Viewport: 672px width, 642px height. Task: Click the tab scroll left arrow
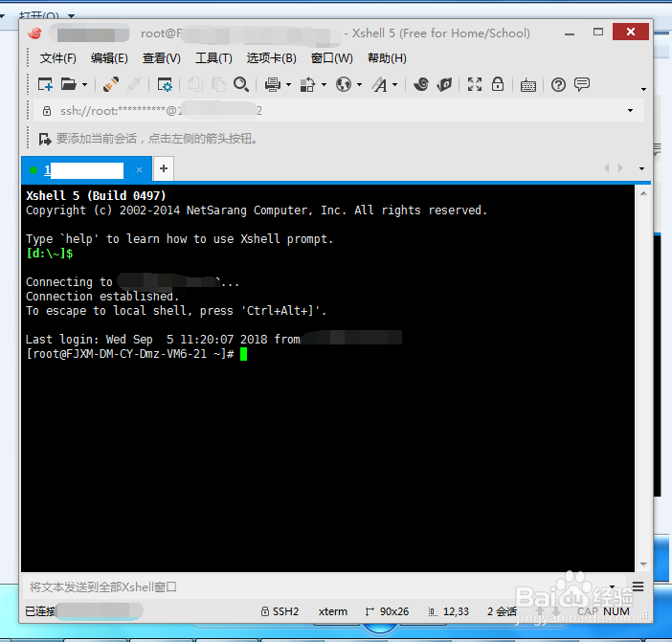(607, 168)
